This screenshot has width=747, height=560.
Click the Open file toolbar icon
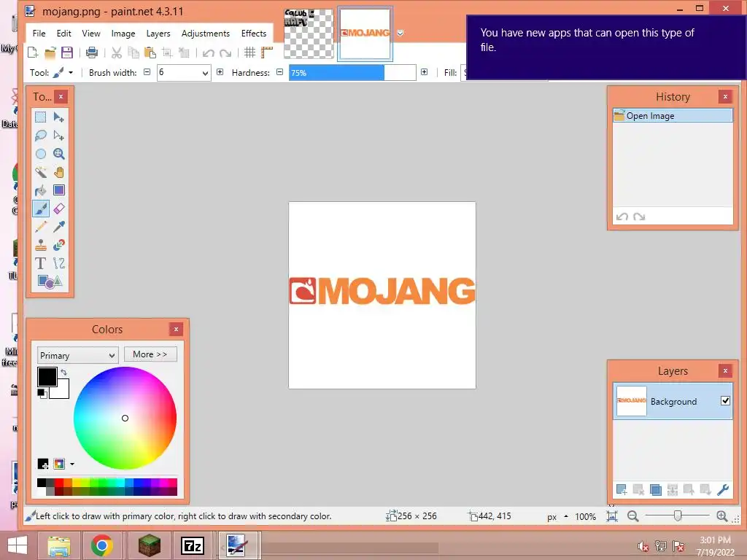[x=50, y=52]
